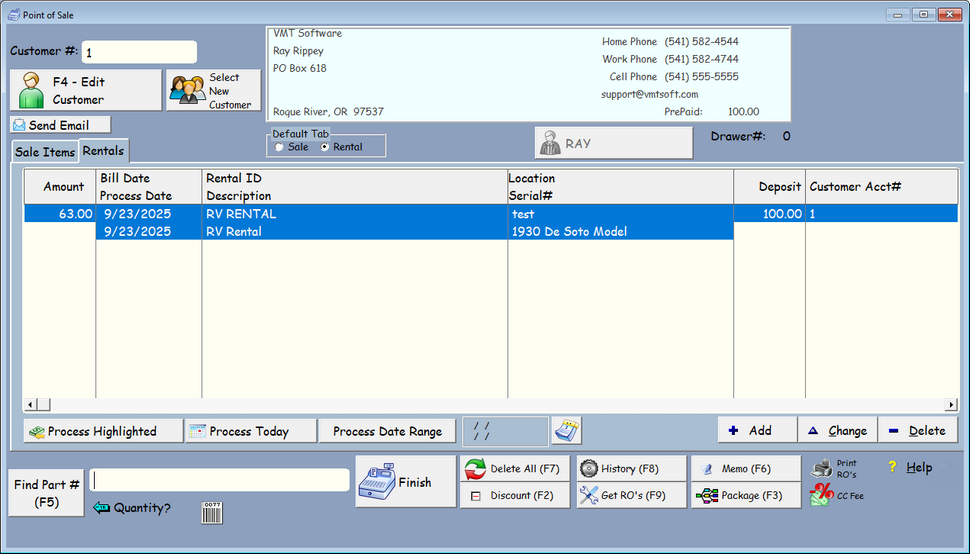Image resolution: width=970 pixels, height=554 pixels.
Task: Process Highlighted rentals
Action: [x=103, y=431]
